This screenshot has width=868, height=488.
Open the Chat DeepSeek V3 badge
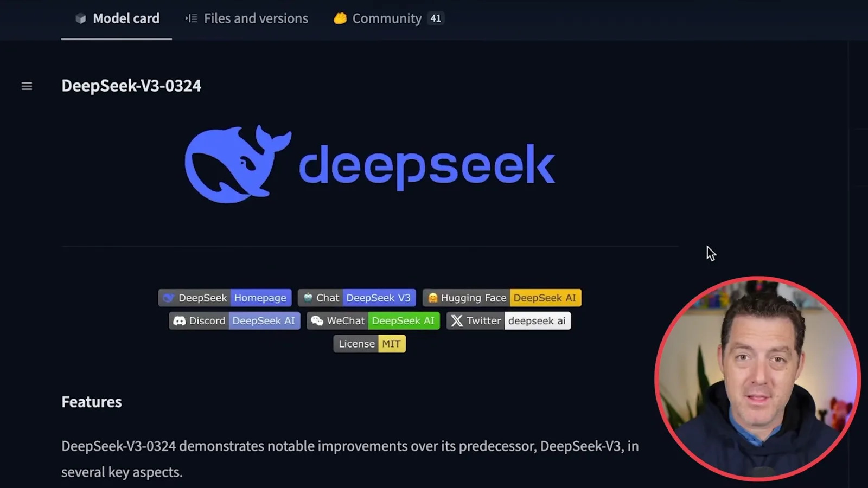pyautogui.click(x=357, y=298)
